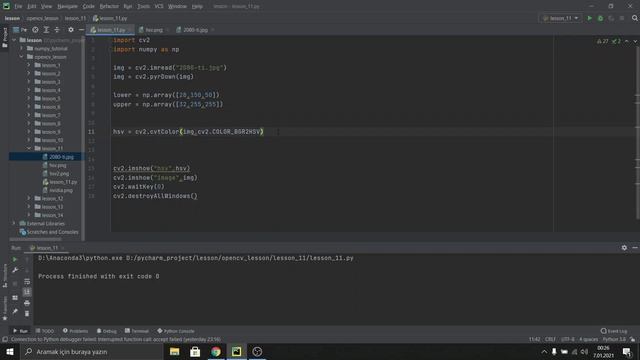Open the Event Log
Image resolution: width=640 pixels, height=360 pixels.
coord(614,331)
